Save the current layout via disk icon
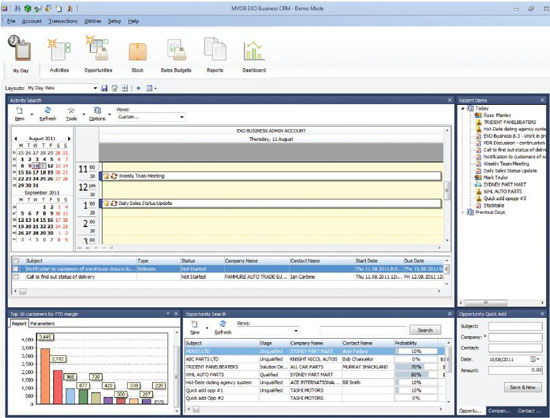Viewport: 550px width, 418px height. [x=104, y=88]
